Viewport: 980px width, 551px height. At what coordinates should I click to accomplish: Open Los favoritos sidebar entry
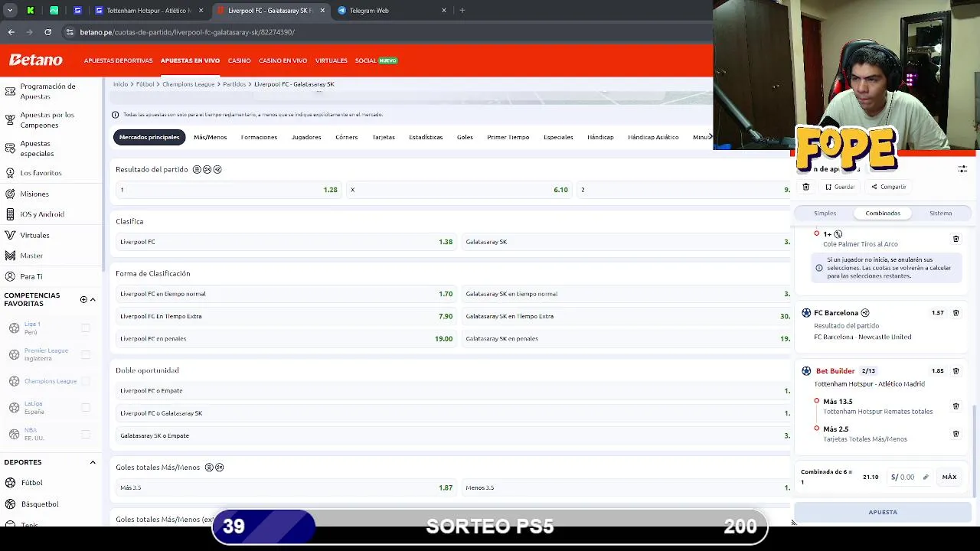point(41,173)
